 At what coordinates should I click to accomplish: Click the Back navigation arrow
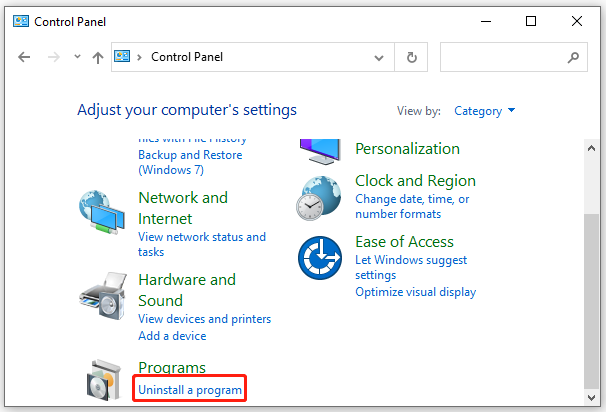(x=24, y=57)
